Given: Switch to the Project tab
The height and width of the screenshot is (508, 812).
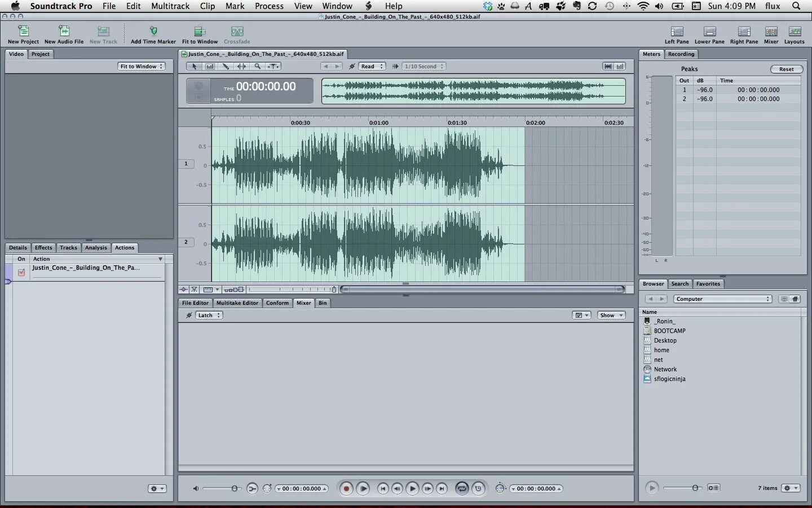Looking at the screenshot, I should 41,54.
